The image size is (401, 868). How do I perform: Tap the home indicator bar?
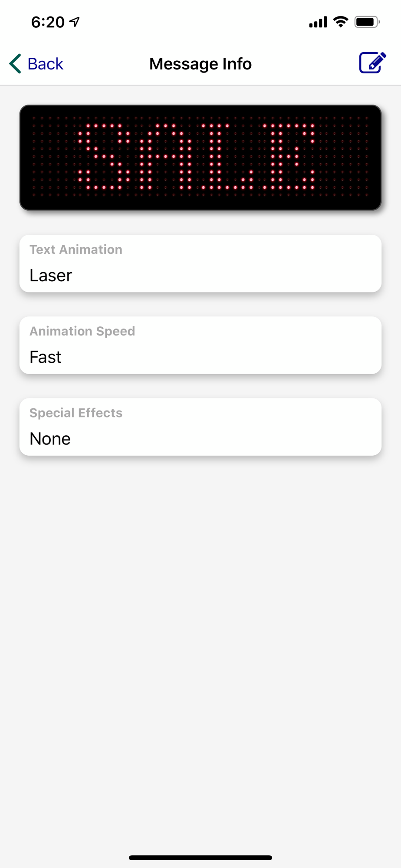tap(200, 858)
